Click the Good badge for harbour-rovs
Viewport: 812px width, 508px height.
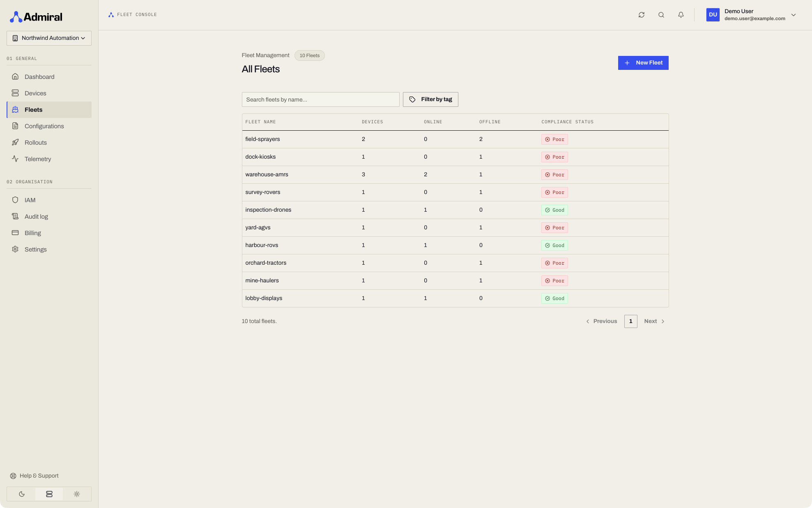click(x=554, y=245)
